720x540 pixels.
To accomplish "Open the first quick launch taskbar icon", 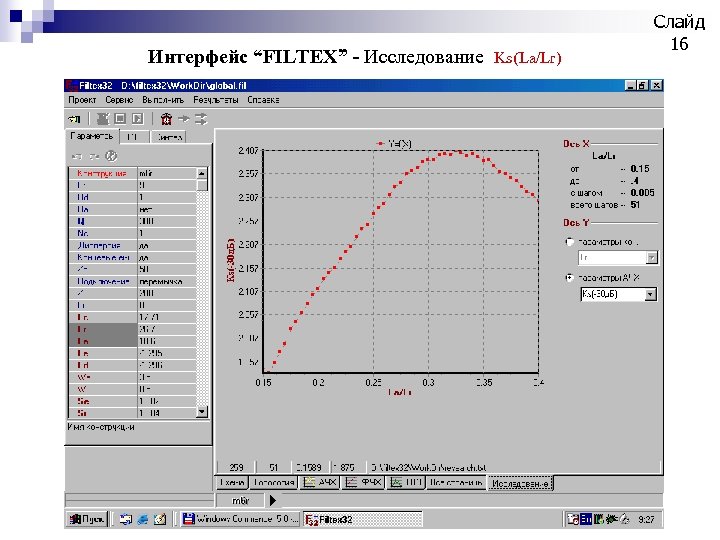I will (x=124, y=519).
